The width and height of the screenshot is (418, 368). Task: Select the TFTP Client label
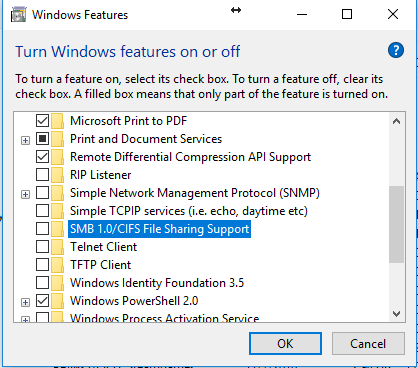tap(101, 265)
